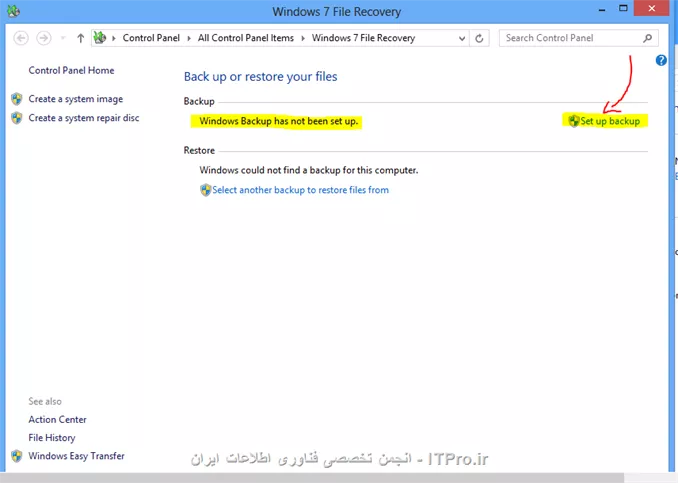Click 'Windows Backup has not been set up.' text
The height and width of the screenshot is (483, 678).
coord(278,121)
